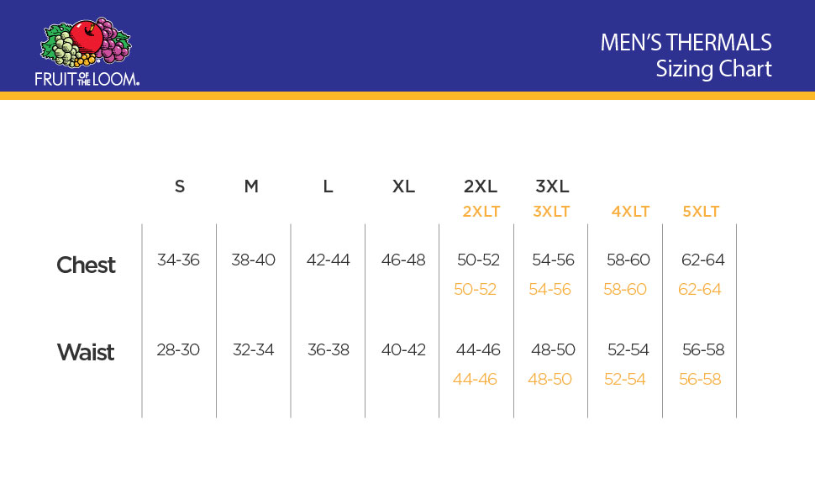This screenshot has height=504, width=815.
Task: Select the black 58-60 chest value
Action: (x=628, y=260)
